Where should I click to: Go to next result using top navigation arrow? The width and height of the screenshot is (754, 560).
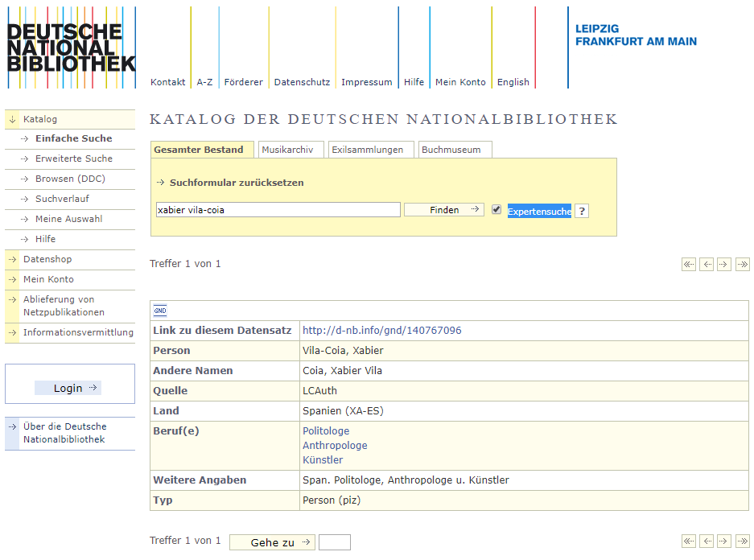[723, 265]
